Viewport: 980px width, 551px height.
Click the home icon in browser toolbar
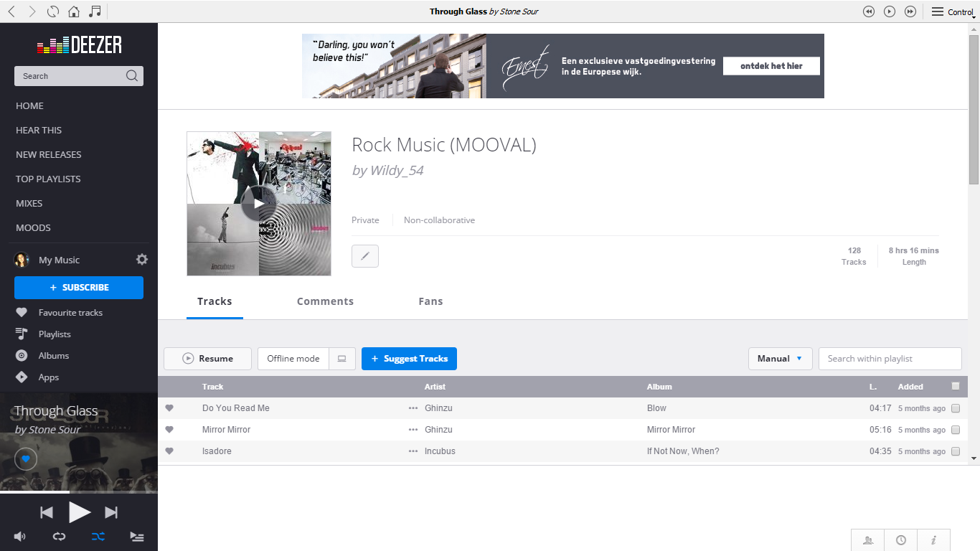tap(73, 11)
